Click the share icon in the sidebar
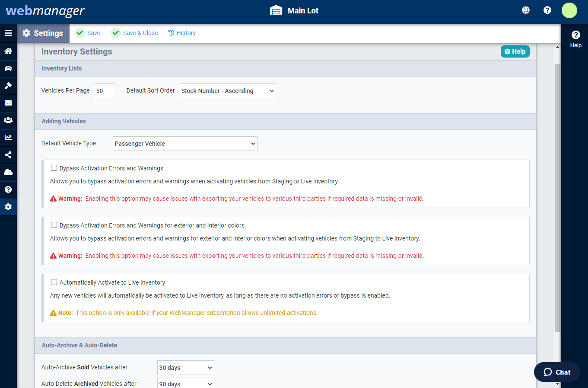 pos(8,155)
